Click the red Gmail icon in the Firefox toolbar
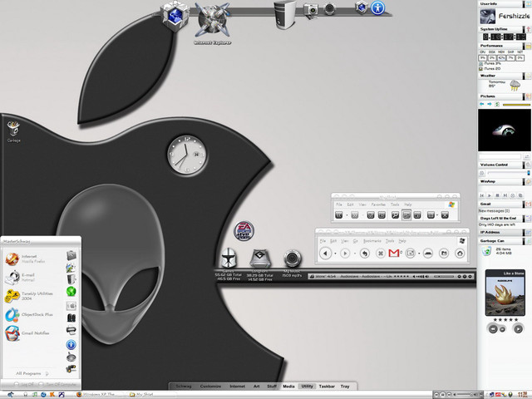 click(394, 253)
